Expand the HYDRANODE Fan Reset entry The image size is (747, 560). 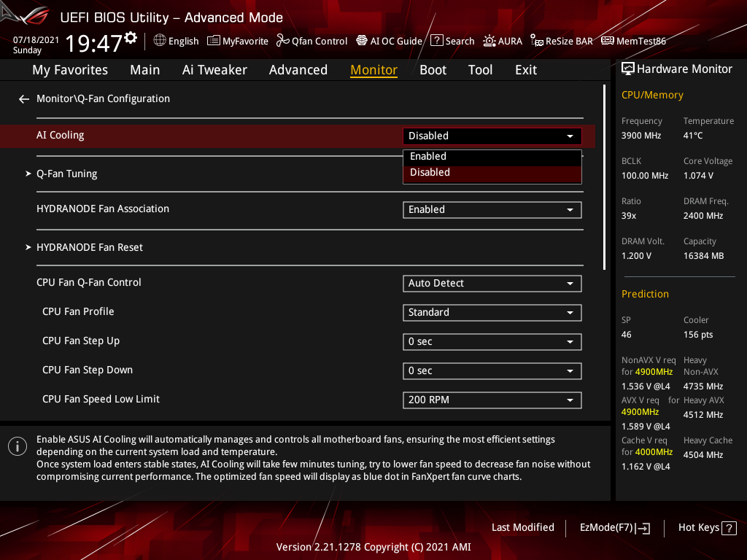[x=90, y=247]
